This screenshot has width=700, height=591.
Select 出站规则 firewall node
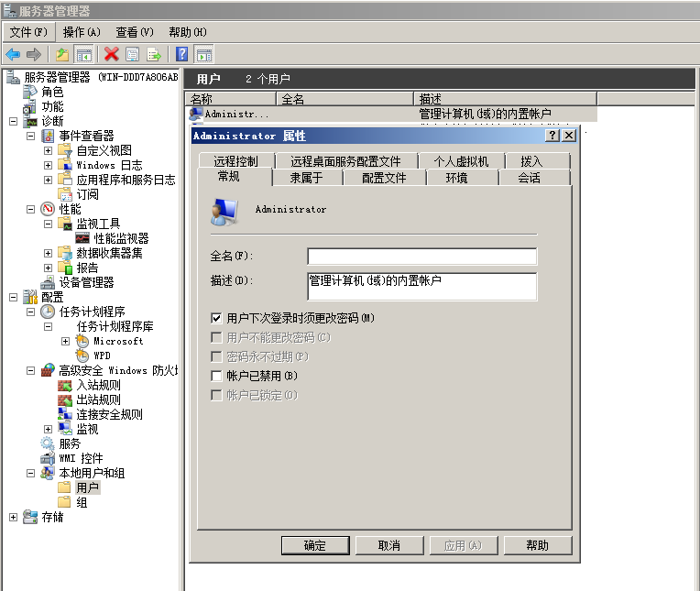click(x=99, y=399)
